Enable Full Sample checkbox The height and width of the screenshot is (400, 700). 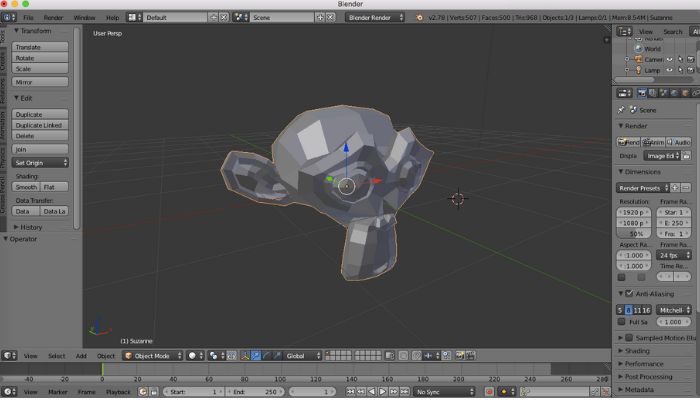coord(621,321)
